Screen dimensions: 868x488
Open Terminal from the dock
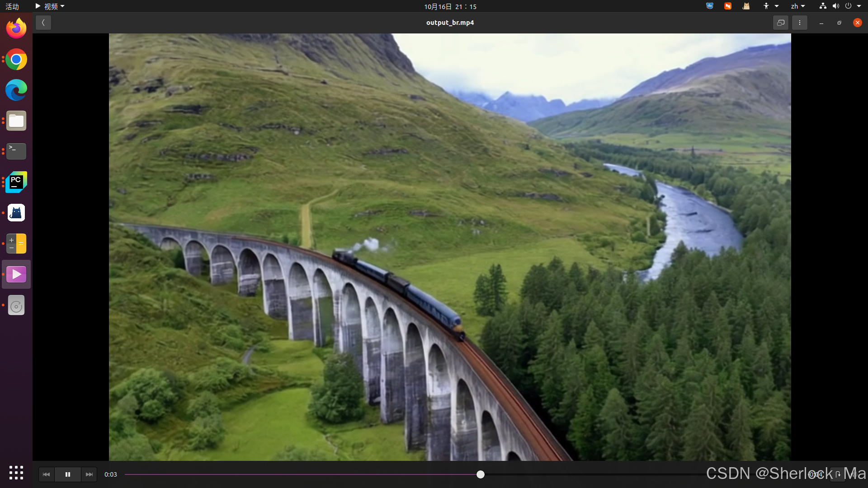(x=16, y=151)
